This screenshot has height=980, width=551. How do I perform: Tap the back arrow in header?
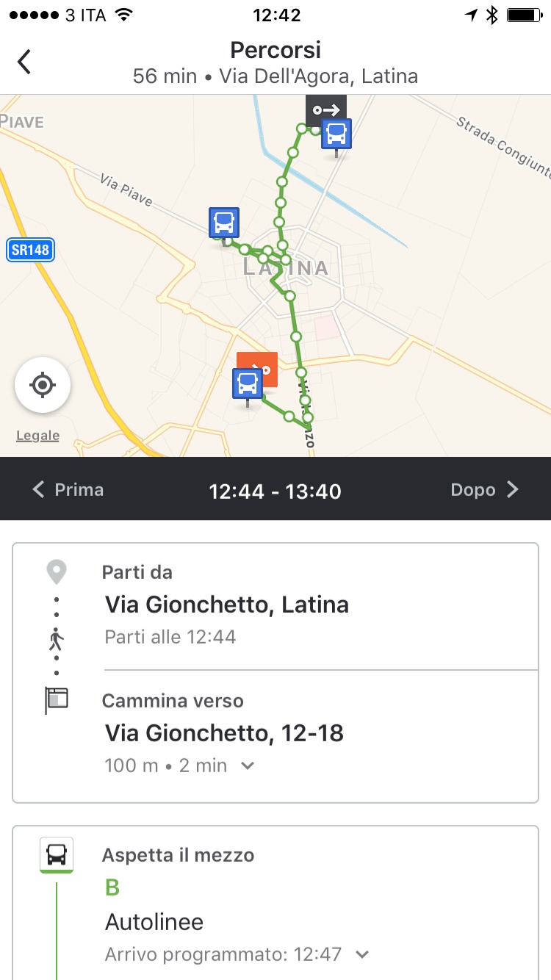pos(25,62)
